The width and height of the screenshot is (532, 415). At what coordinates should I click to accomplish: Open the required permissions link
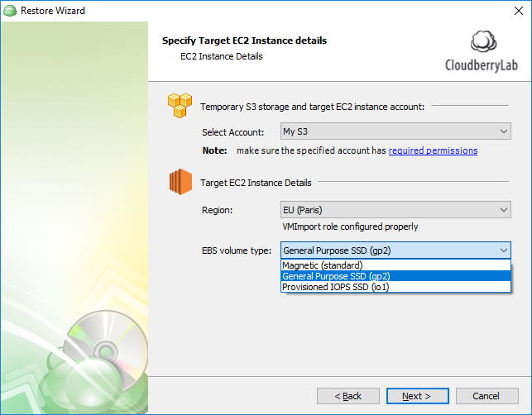pos(433,150)
